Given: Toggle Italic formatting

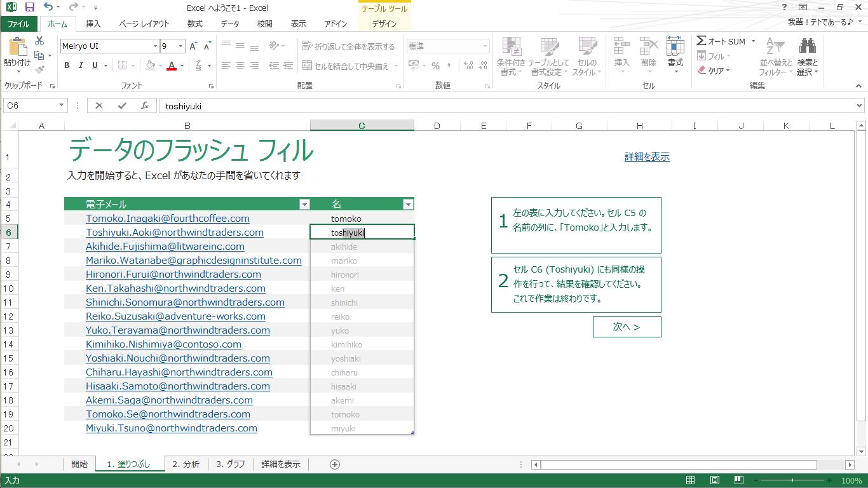Looking at the screenshot, I should tap(81, 65).
